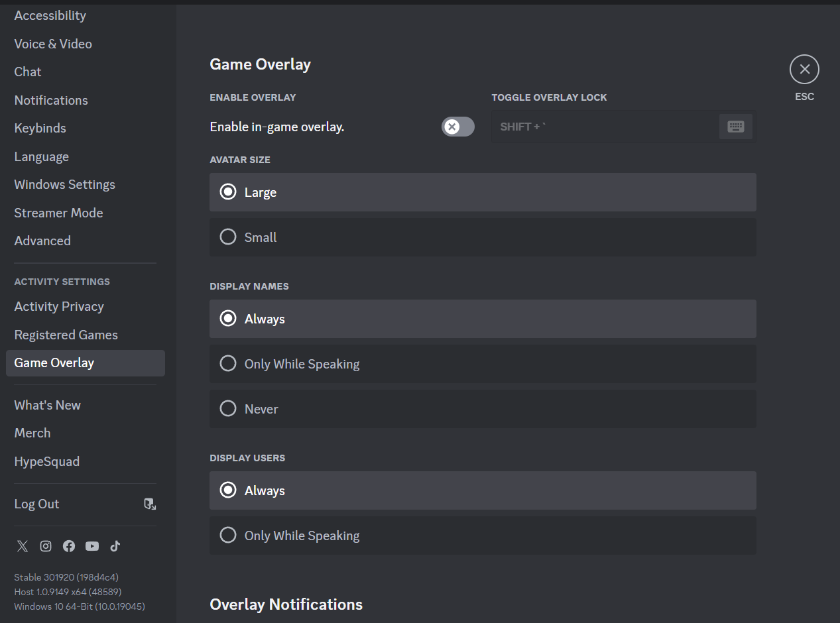Set Display Names to Only While Speaking
The height and width of the screenshot is (623, 840).
(x=483, y=364)
